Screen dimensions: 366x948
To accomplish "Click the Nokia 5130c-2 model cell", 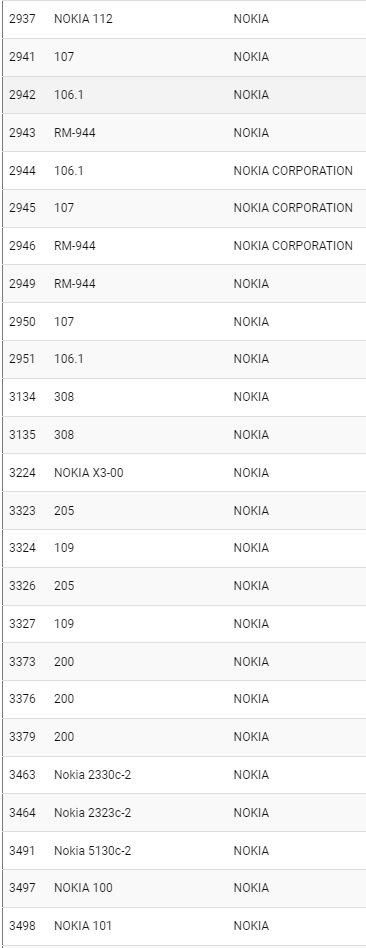I will (93, 851).
